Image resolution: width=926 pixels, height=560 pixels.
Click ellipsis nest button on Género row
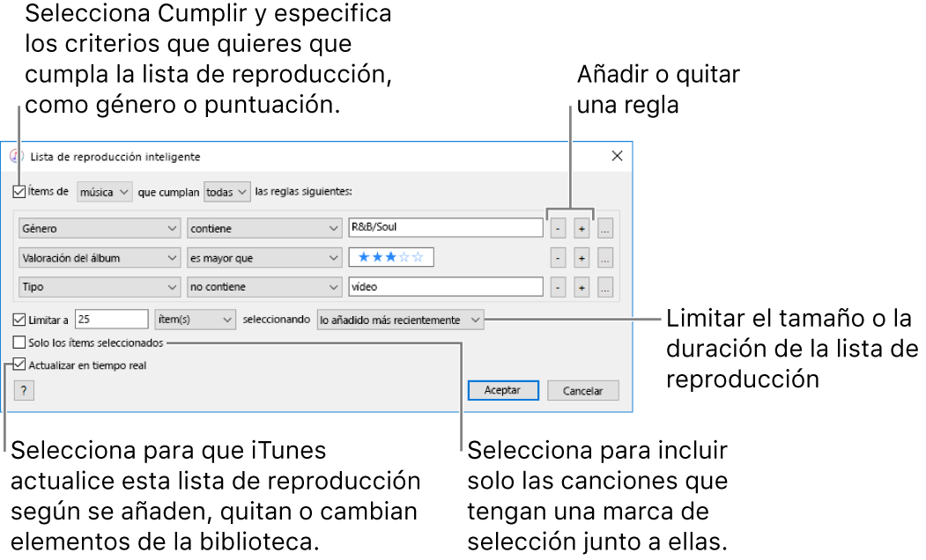click(605, 228)
